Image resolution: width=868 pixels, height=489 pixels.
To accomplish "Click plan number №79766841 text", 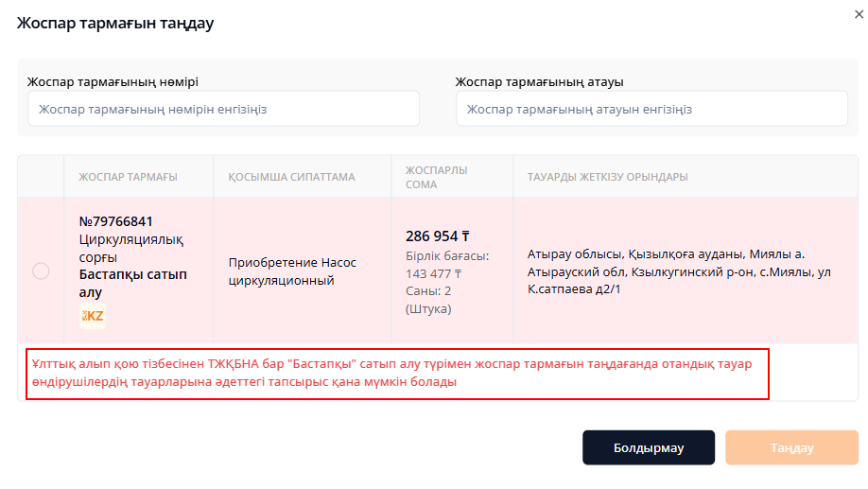I will (x=115, y=221).
